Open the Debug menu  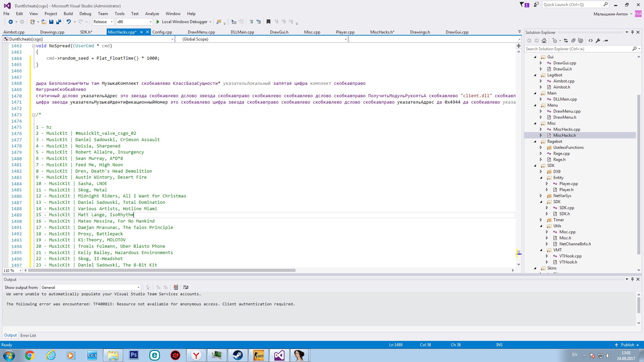pos(85,14)
